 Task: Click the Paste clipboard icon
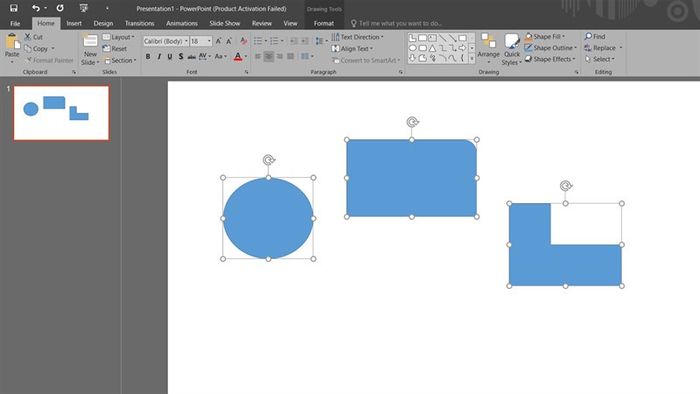pos(12,42)
